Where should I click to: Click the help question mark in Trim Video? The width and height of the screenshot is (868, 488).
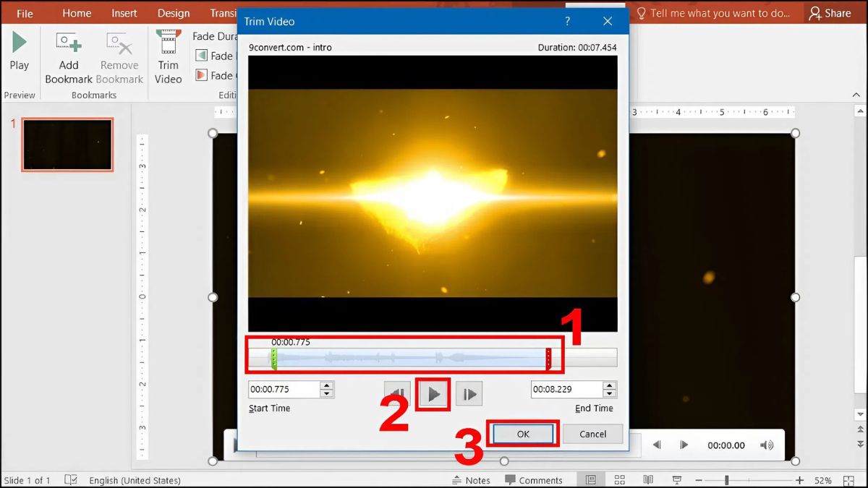(568, 22)
